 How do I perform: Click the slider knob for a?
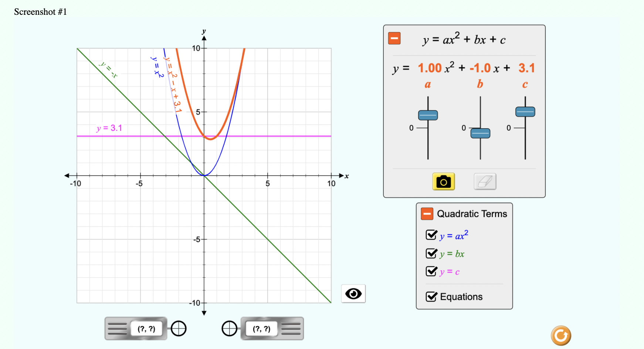coord(428,115)
